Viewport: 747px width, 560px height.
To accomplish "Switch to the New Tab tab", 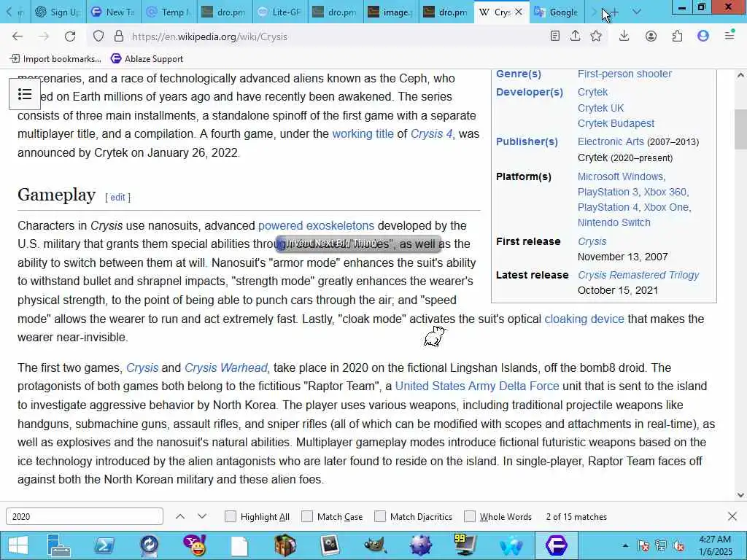I will tap(114, 12).
